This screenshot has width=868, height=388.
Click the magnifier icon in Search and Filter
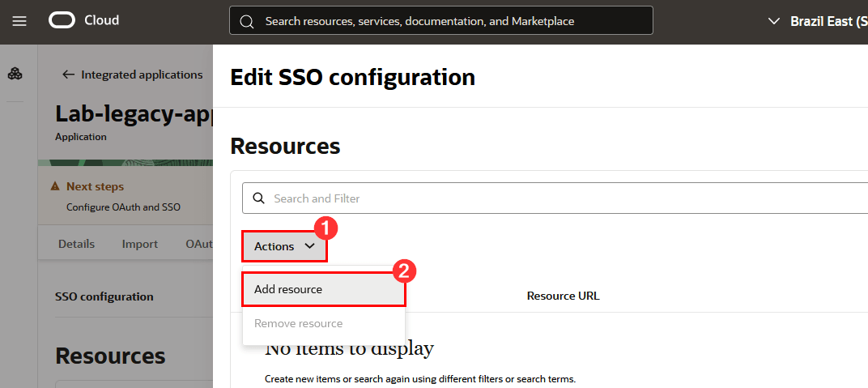[259, 198]
